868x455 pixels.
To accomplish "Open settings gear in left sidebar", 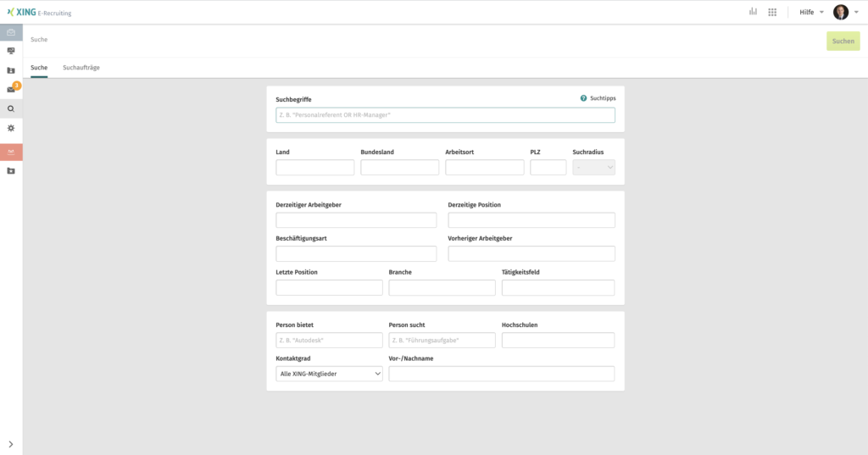I will [x=11, y=128].
